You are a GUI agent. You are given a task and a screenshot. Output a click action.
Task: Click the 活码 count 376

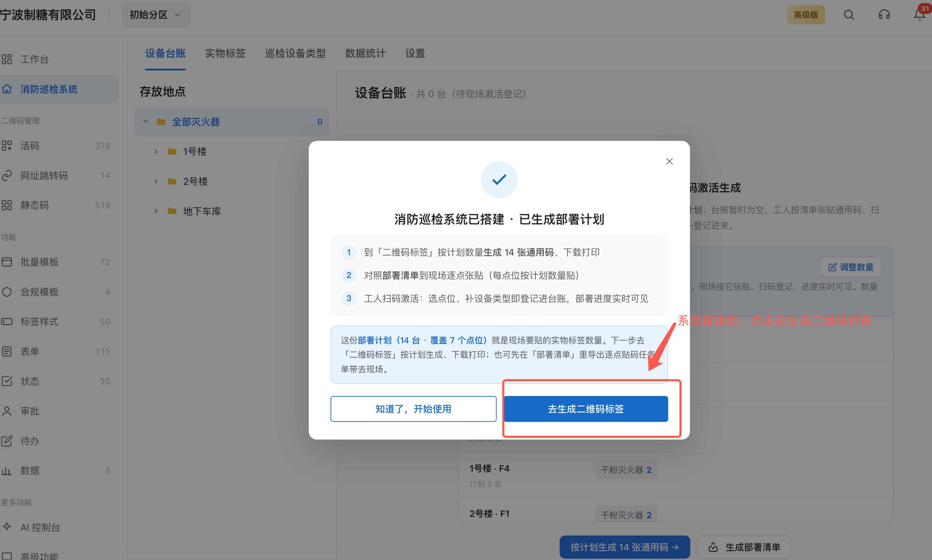click(x=103, y=146)
